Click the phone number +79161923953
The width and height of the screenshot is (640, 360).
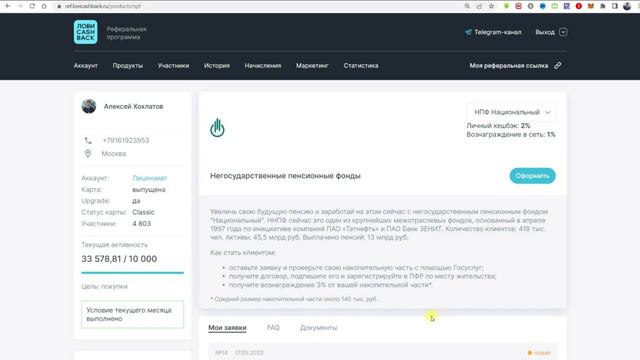(x=126, y=140)
